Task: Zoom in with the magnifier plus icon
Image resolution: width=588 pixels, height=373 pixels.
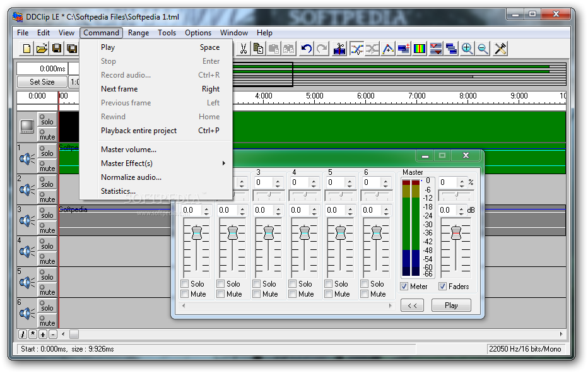Action: pos(467,49)
